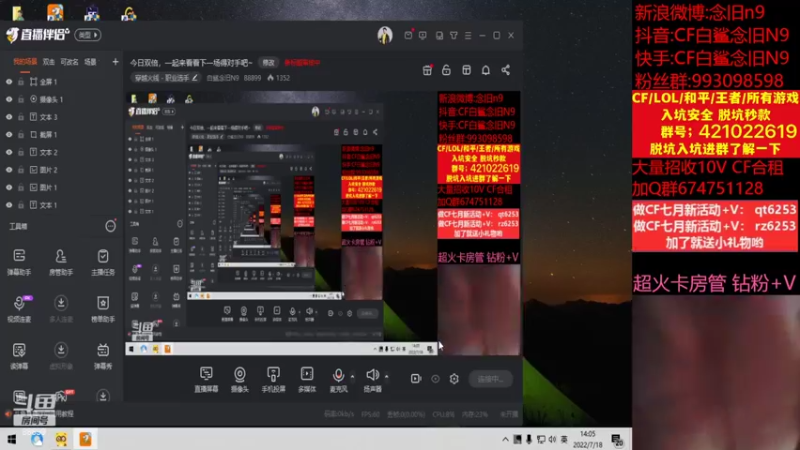Expand the microphone options arrow
The height and width of the screenshot is (450, 800).
352,377
